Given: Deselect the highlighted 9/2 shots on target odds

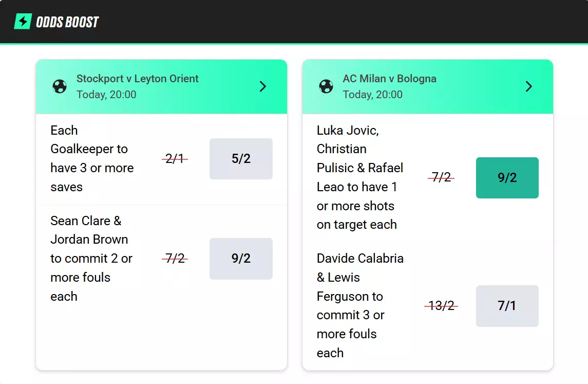Looking at the screenshot, I should coord(507,178).
